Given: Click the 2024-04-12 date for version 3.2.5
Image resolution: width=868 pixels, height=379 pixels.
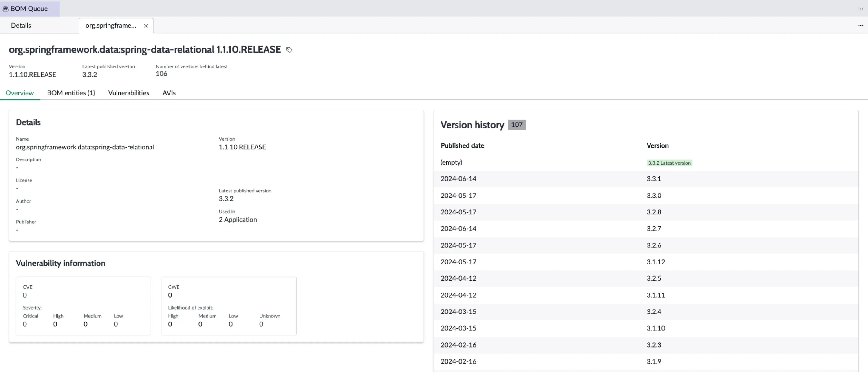Looking at the screenshot, I should coord(458,278).
